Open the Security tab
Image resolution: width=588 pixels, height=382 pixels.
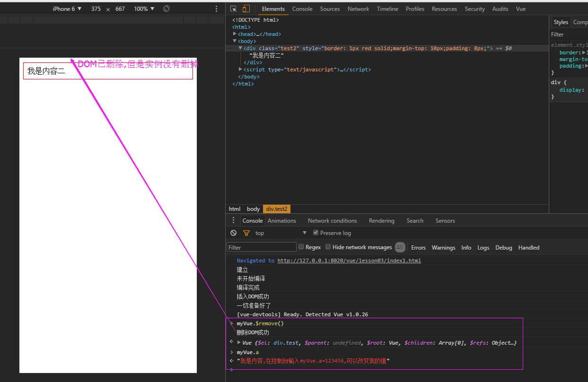(x=474, y=9)
